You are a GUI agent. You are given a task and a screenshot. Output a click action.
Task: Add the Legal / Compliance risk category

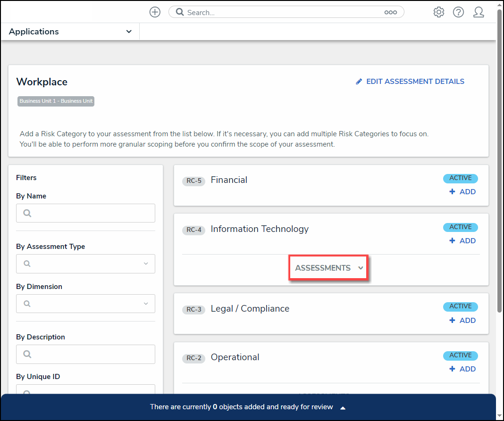coord(462,320)
